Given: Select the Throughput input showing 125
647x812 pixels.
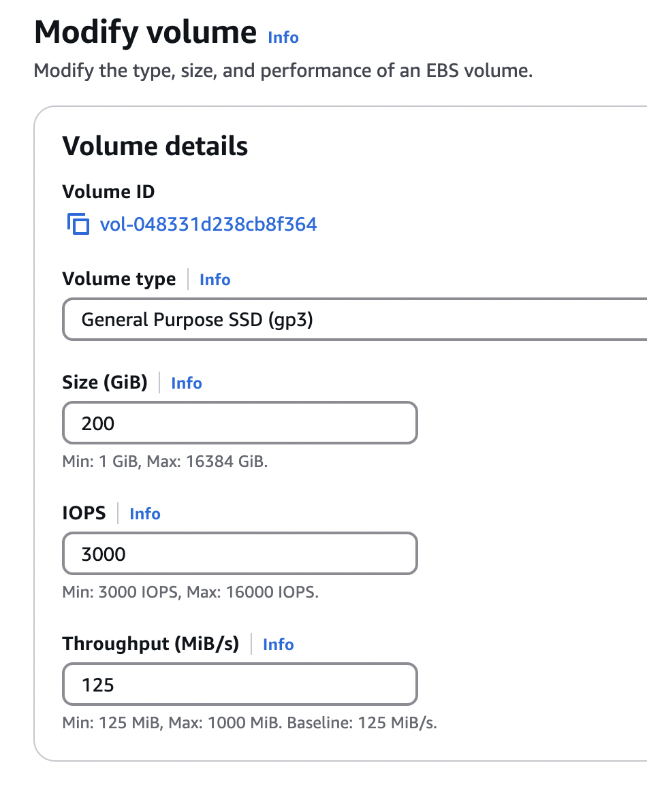Looking at the screenshot, I should click(239, 685).
